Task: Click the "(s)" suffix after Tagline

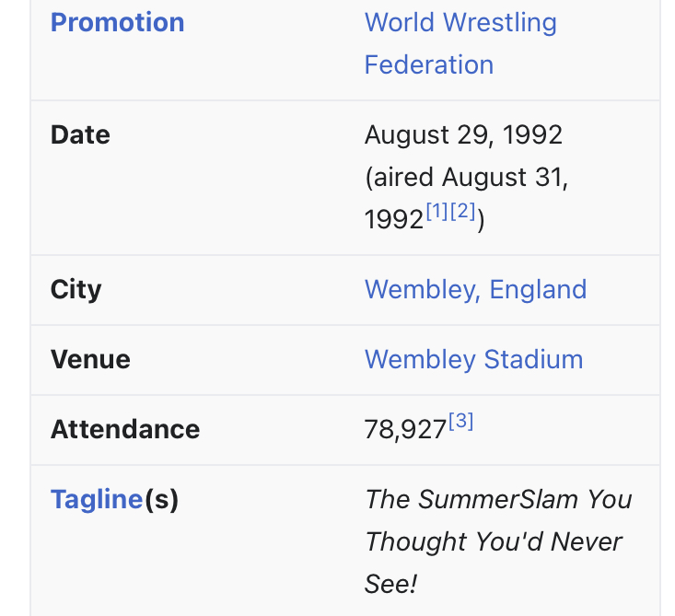Action: (161, 500)
